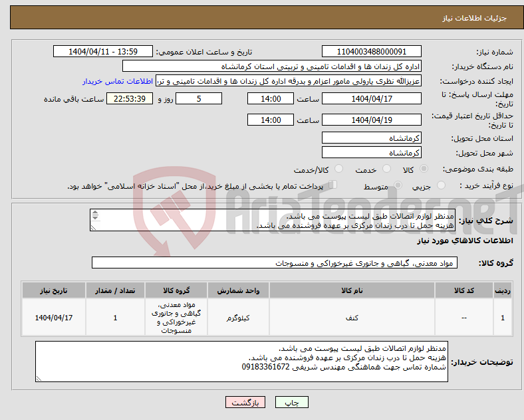The image size is (524, 420).
Task: Click the کنف item name cell
Action: [352, 318]
